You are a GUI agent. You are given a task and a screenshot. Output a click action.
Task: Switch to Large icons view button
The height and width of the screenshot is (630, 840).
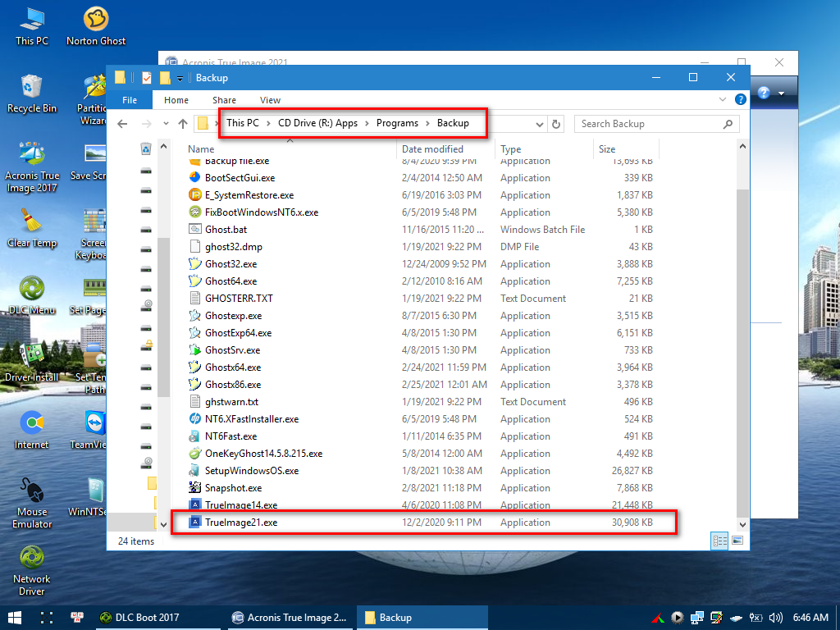click(x=737, y=541)
